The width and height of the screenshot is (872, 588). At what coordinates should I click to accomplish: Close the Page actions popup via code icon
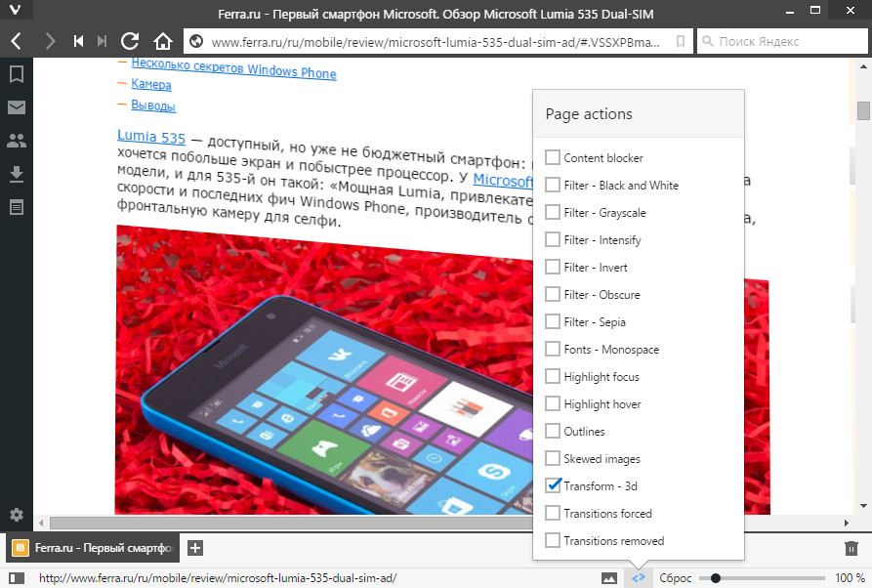(x=639, y=578)
